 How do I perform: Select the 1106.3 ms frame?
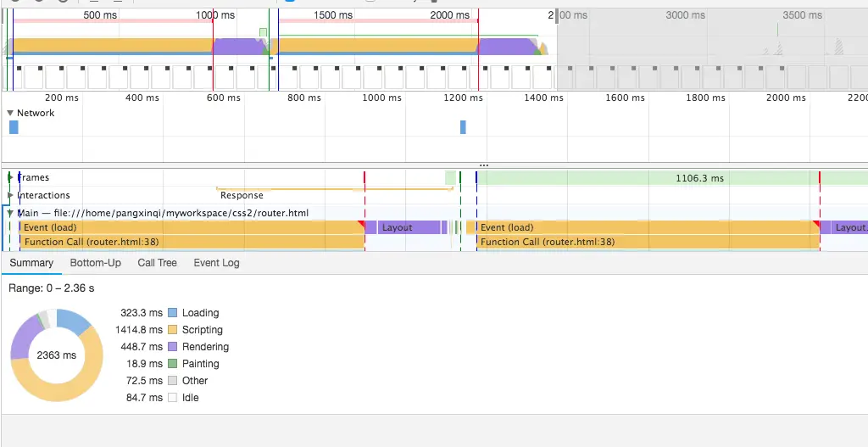672,178
